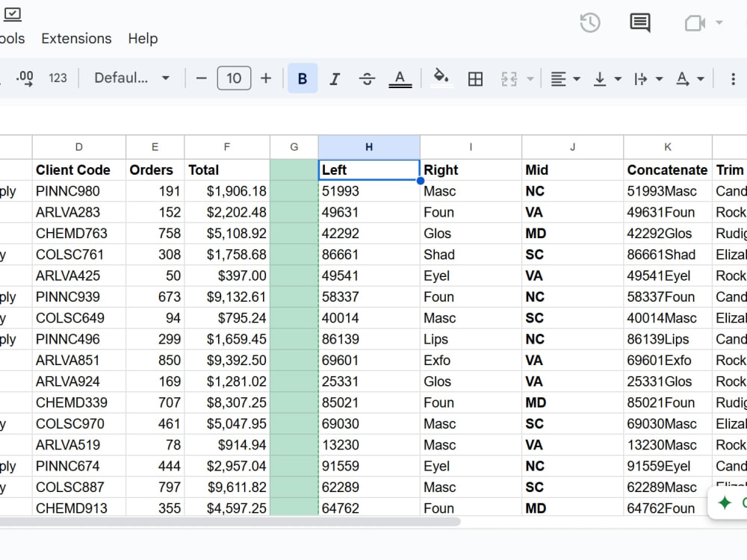Image resolution: width=747 pixels, height=560 pixels.
Task: Open the comments panel icon
Action: [x=640, y=23]
